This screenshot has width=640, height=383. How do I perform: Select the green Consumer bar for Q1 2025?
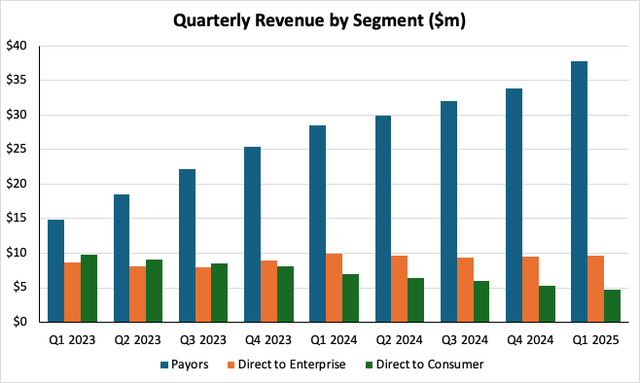point(612,306)
